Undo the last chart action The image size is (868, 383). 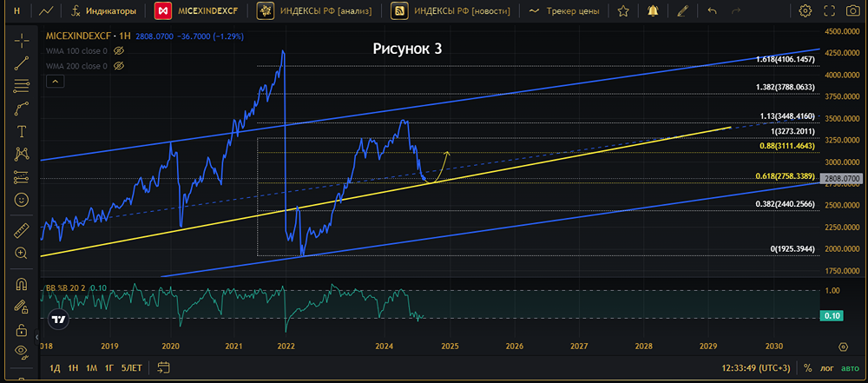[713, 10]
